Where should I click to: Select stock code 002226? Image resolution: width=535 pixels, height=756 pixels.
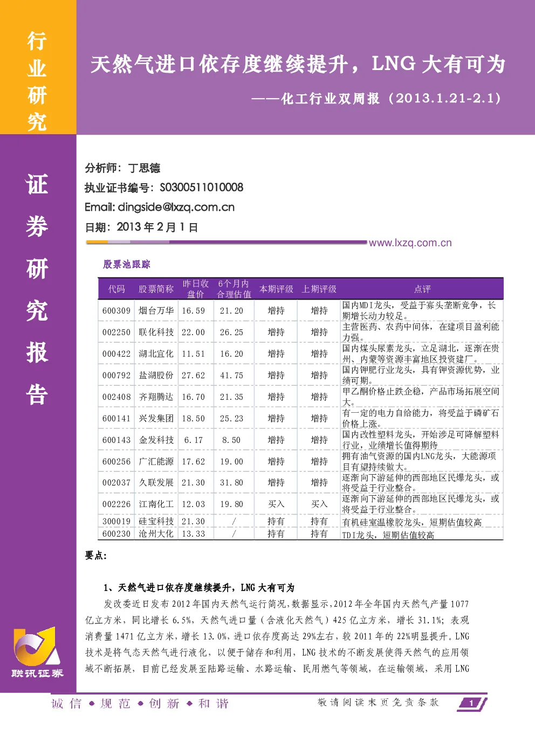(116, 504)
